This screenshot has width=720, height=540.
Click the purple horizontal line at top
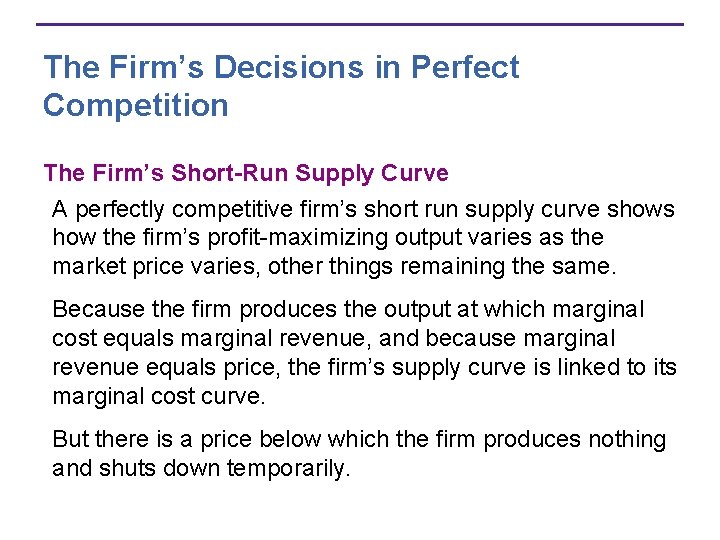pyautogui.click(x=360, y=24)
